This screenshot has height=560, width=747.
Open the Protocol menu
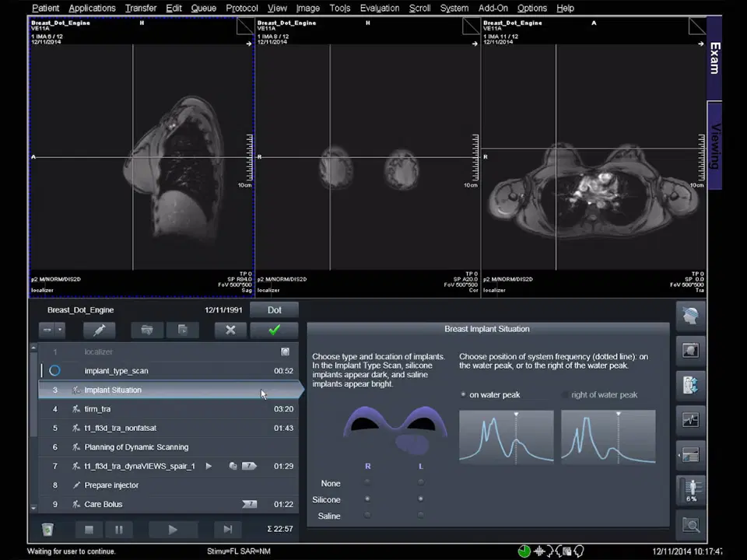[242, 8]
